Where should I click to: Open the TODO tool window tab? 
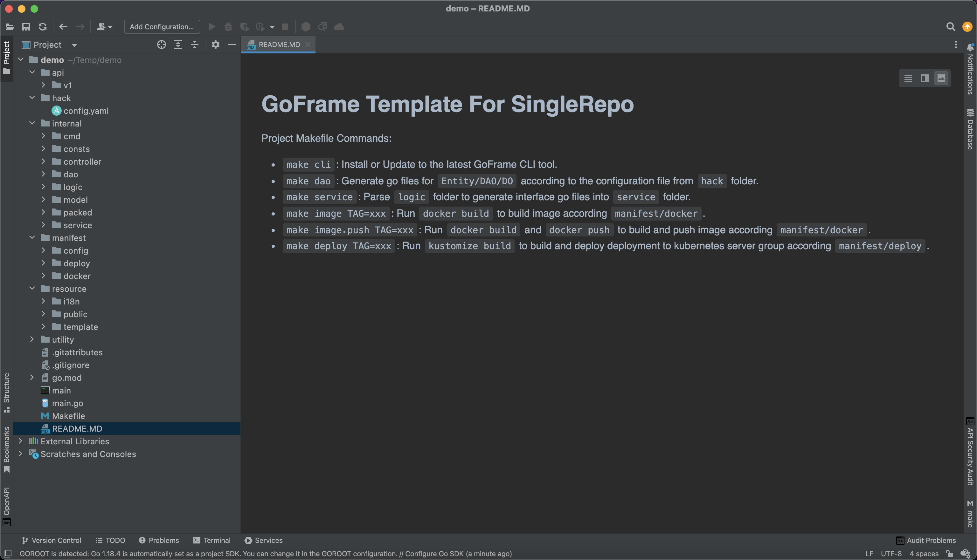[x=111, y=540]
